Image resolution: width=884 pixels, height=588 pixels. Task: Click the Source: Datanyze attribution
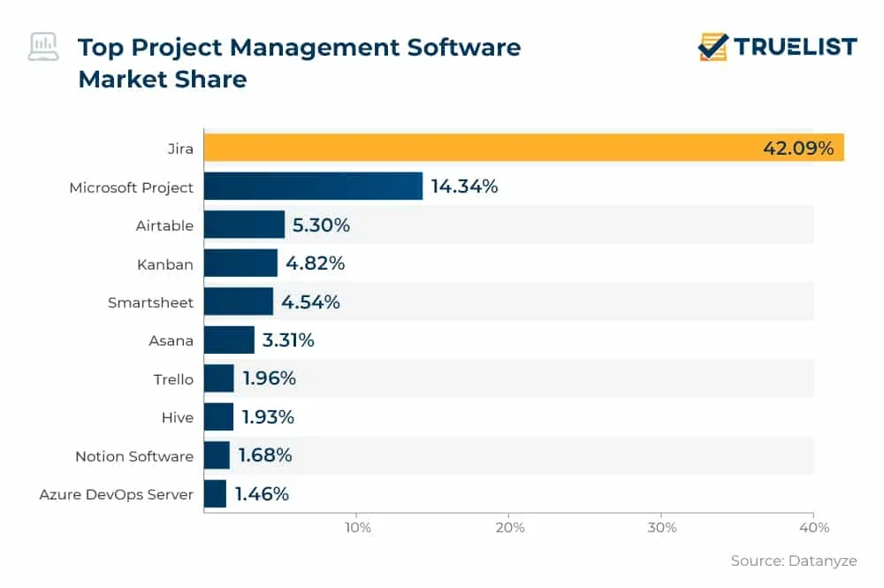(x=793, y=561)
